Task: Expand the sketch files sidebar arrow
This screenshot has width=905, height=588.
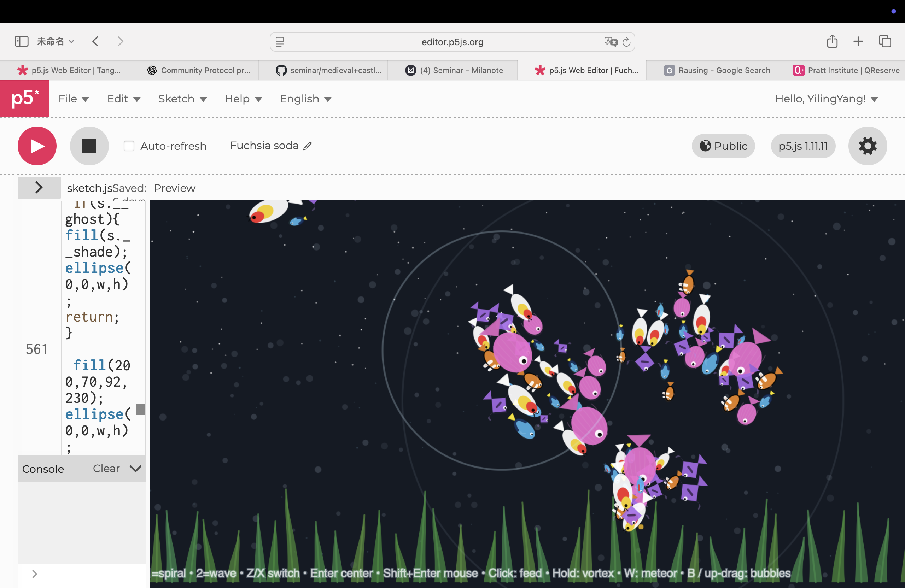Action: pos(39,187)
